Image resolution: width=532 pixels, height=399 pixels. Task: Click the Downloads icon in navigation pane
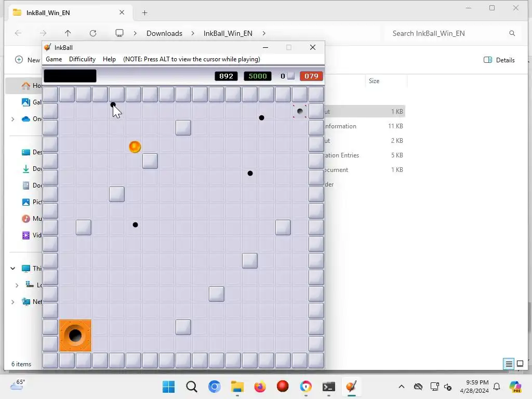[26, 169]
